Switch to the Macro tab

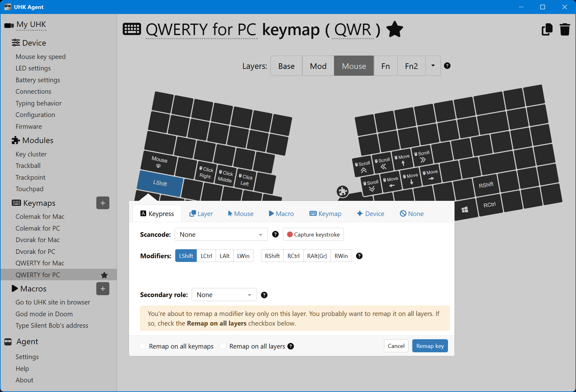(281, 214)
